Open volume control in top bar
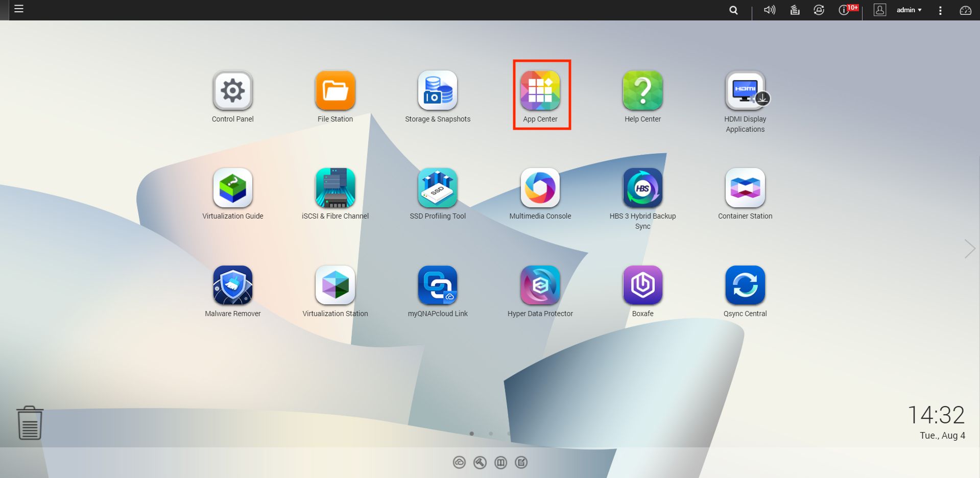The height and width of the screenshot is (478, 980). click(769, 10)
